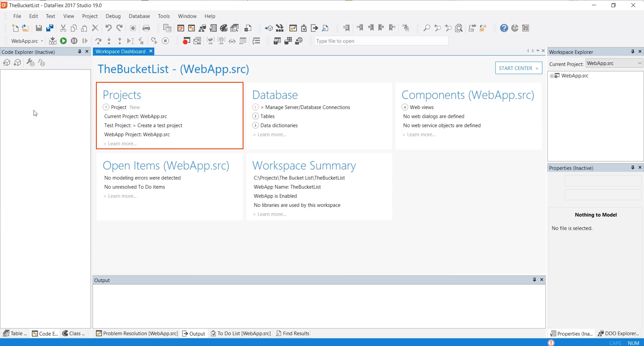Open the Database menu
644x346 pixels.
click(x=139, y=16)
